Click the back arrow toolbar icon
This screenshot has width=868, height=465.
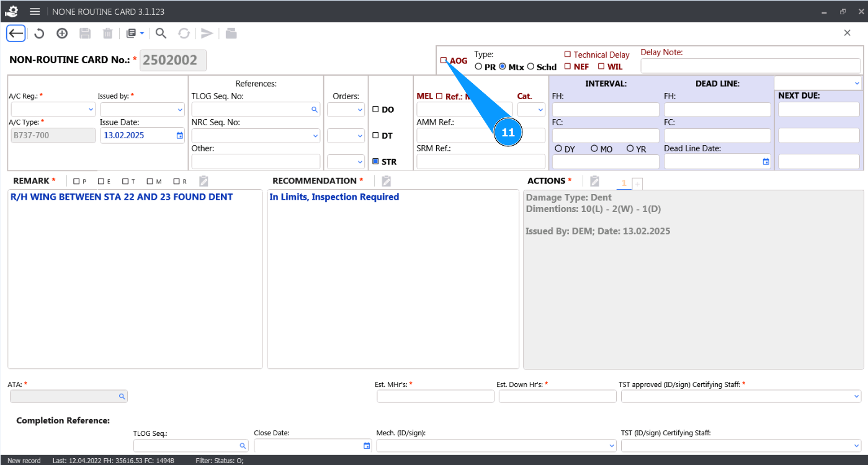click(x=16, y=33)
